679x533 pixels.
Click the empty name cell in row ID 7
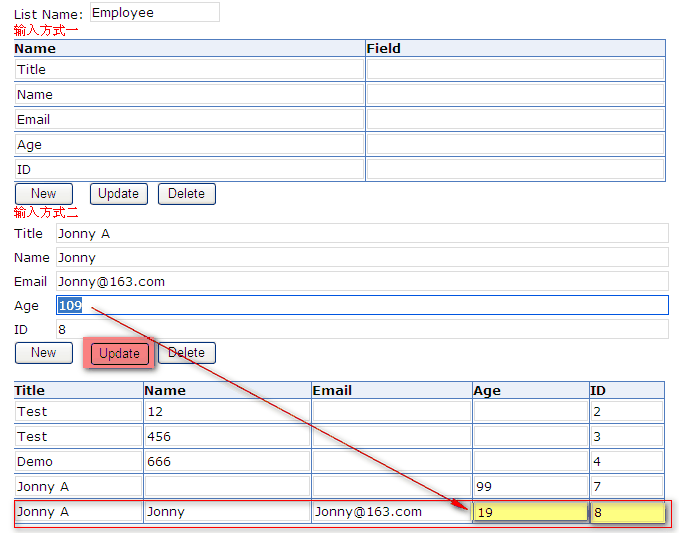pos(227,487)
